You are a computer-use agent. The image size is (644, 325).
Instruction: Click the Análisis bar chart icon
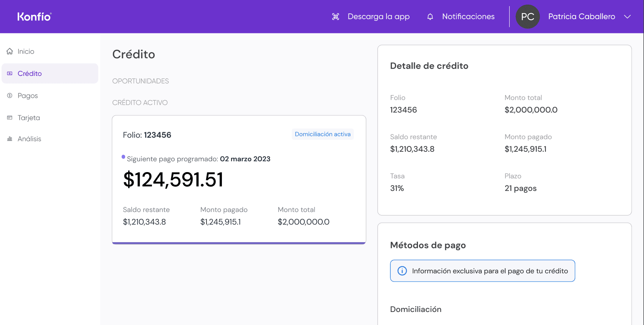10,139
